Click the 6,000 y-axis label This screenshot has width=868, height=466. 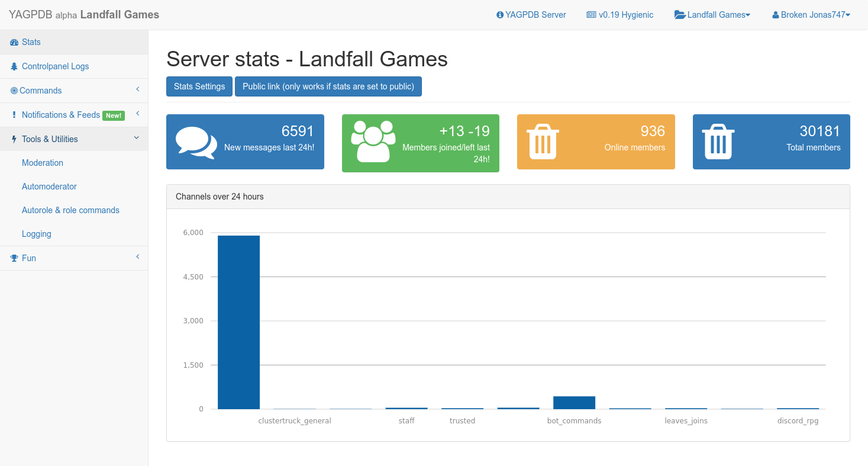click(x=193, y=233)
